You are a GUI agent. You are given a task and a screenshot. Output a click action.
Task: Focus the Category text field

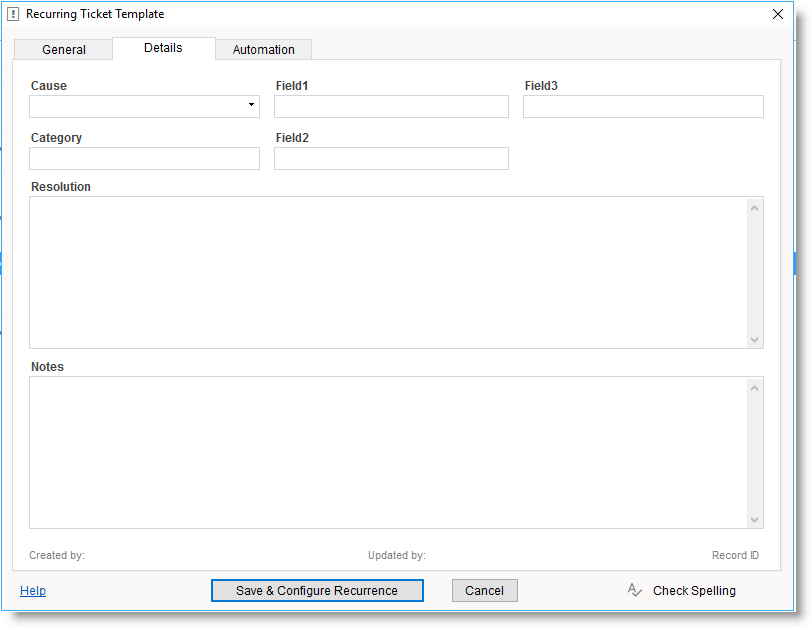144,159
